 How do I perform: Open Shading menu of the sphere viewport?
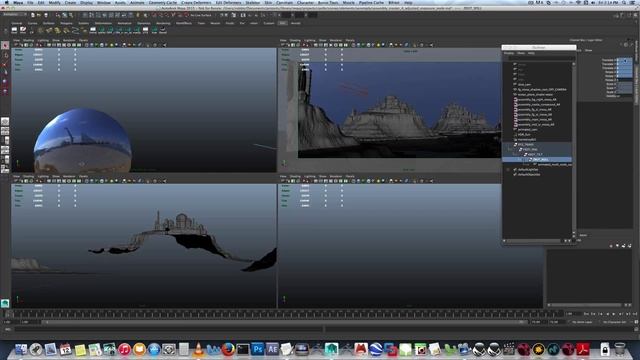29,40
